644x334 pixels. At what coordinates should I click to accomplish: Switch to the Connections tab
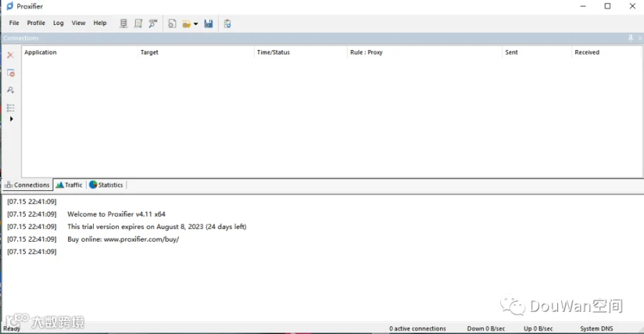pyautogui.click(x=28, y=185)
